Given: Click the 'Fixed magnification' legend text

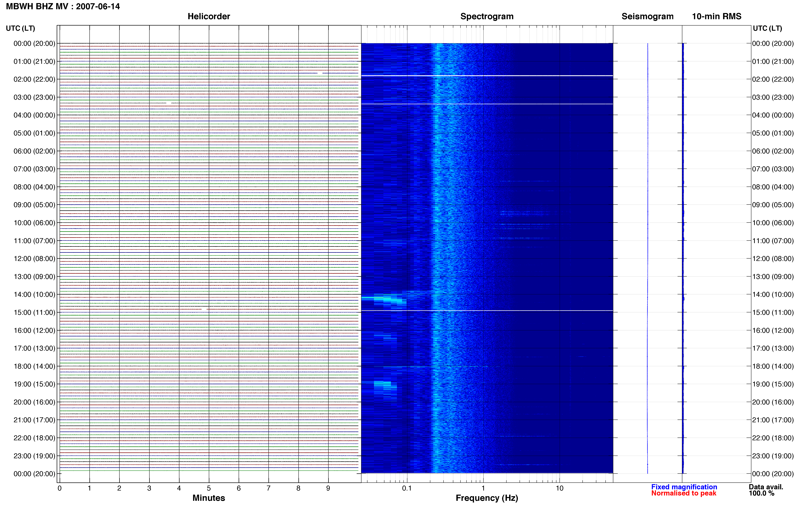Looking at the screenshot, I should (x=684, y=487).
